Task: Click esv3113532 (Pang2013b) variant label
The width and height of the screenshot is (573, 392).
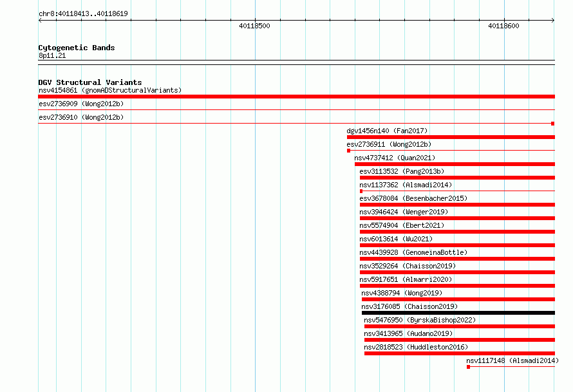Action: pyautogui.click(x=402, y=171)
